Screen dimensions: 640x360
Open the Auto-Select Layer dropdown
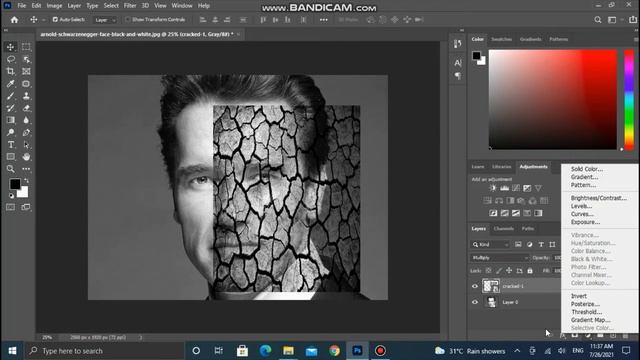(x=105, y=20)
